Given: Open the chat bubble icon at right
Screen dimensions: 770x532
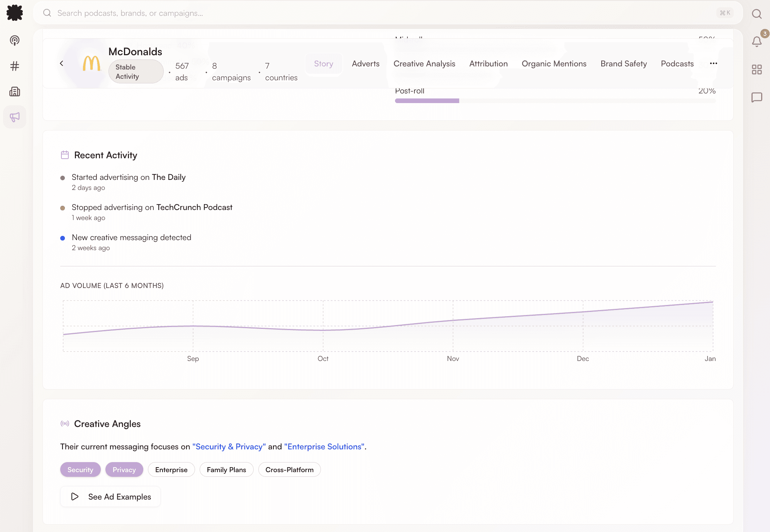Looking at the screenshot, I should pos(757,97).
